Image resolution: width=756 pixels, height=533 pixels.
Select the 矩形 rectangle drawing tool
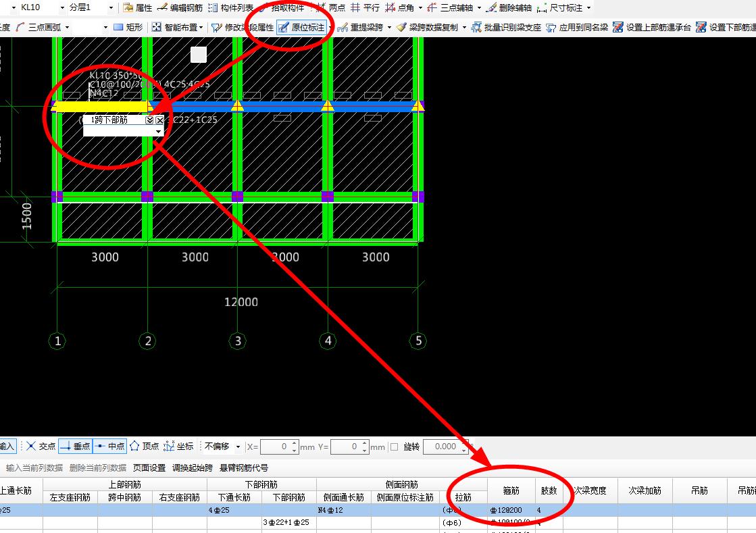128,28
